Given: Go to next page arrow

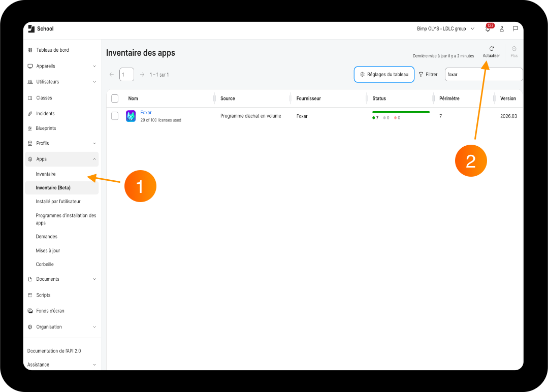Looking at the screenshot, I should point(142,75).
